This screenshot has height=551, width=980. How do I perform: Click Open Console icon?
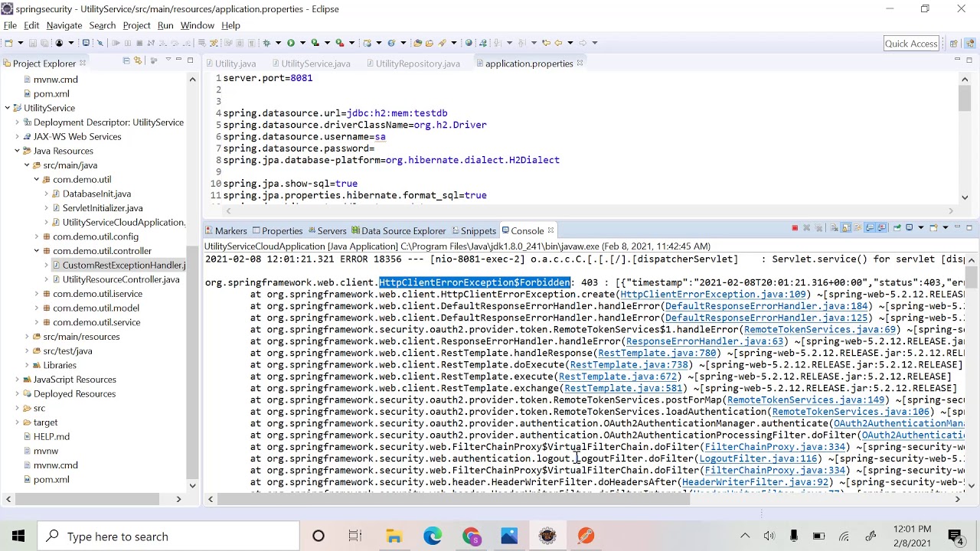933,228
